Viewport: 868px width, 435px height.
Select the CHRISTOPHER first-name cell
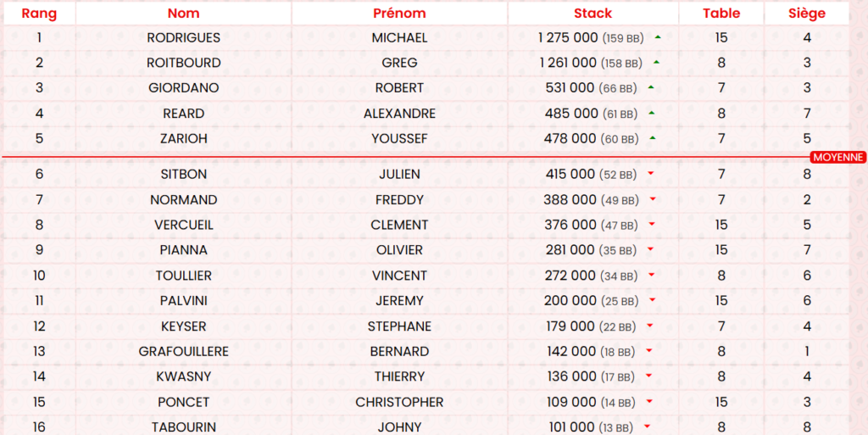[399, 402]
